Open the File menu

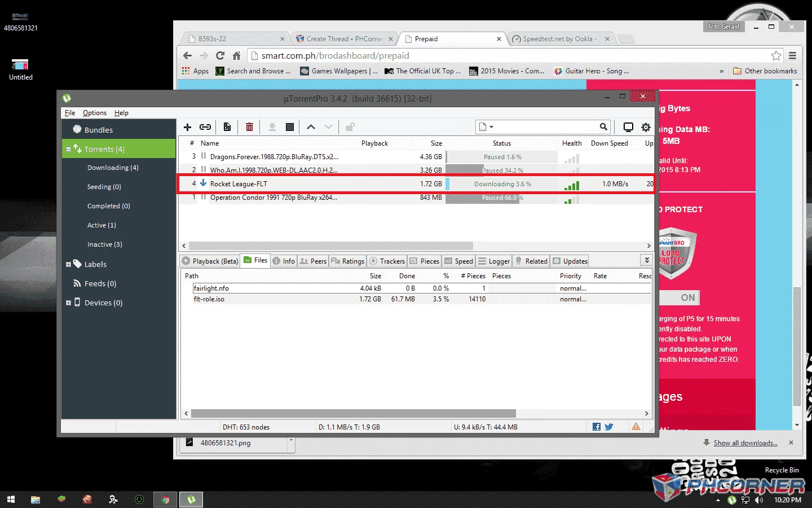[x=70, y=113]
